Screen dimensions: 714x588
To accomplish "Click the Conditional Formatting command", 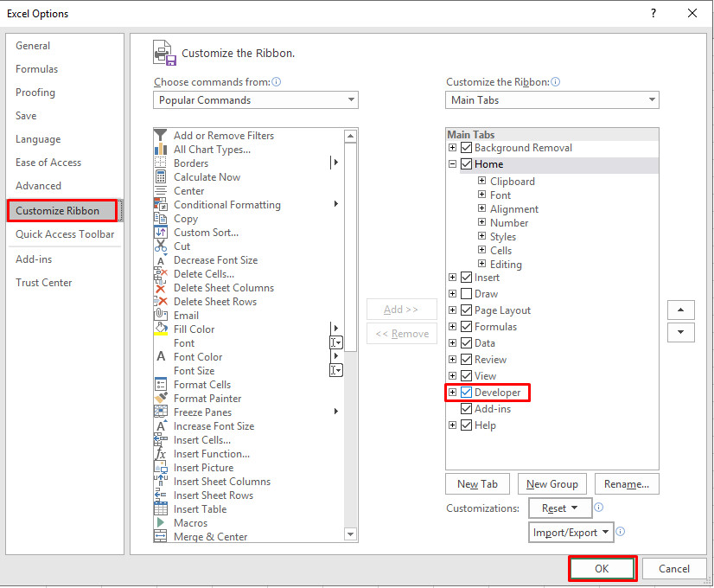I will click(x=226, y=204).
